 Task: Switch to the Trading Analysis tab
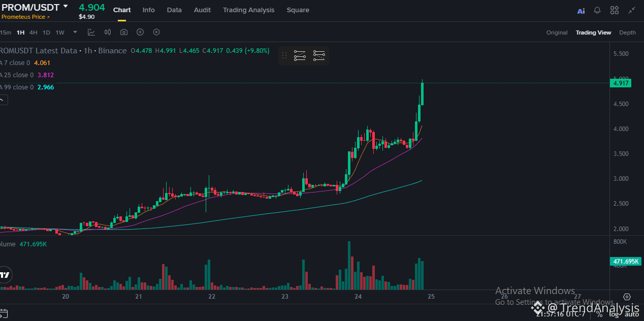click(x=248, y=10)
